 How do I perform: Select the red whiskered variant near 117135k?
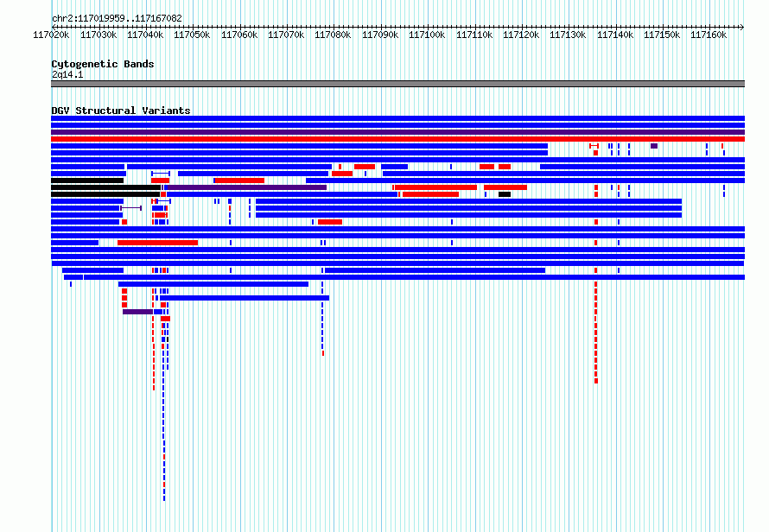point(594,146)
